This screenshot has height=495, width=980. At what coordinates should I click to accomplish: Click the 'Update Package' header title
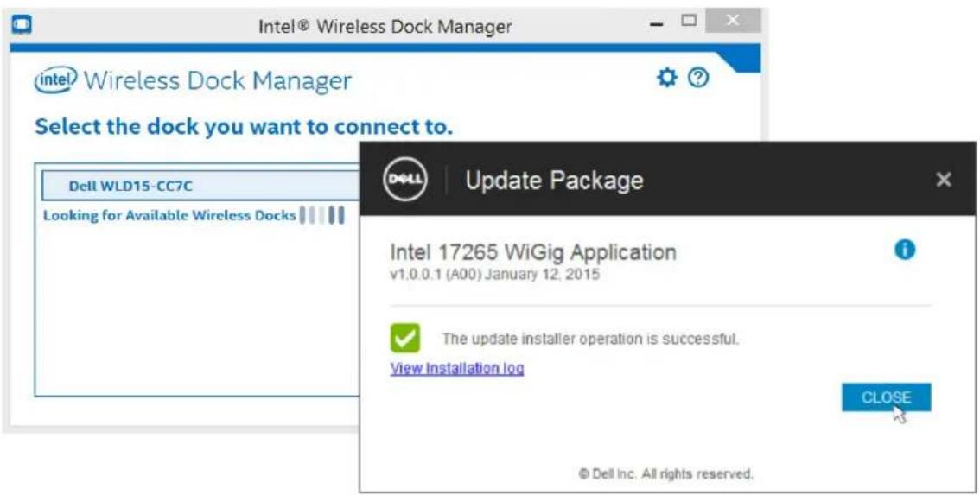(554, 181)
